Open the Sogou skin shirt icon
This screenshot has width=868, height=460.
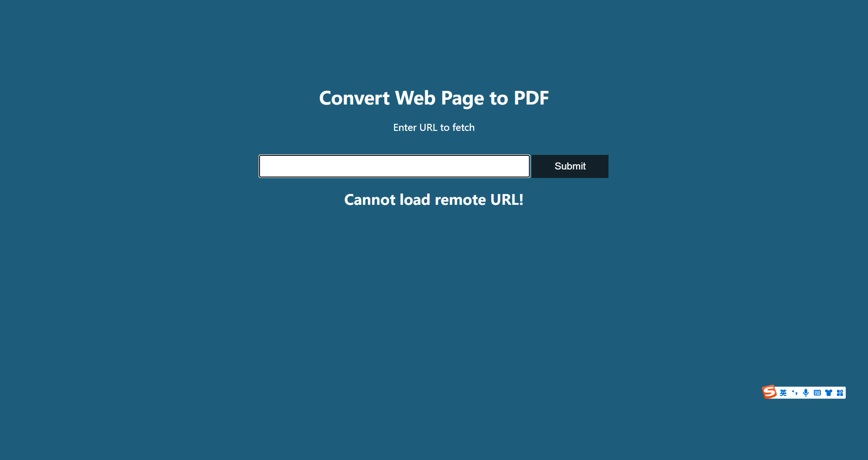828,393
